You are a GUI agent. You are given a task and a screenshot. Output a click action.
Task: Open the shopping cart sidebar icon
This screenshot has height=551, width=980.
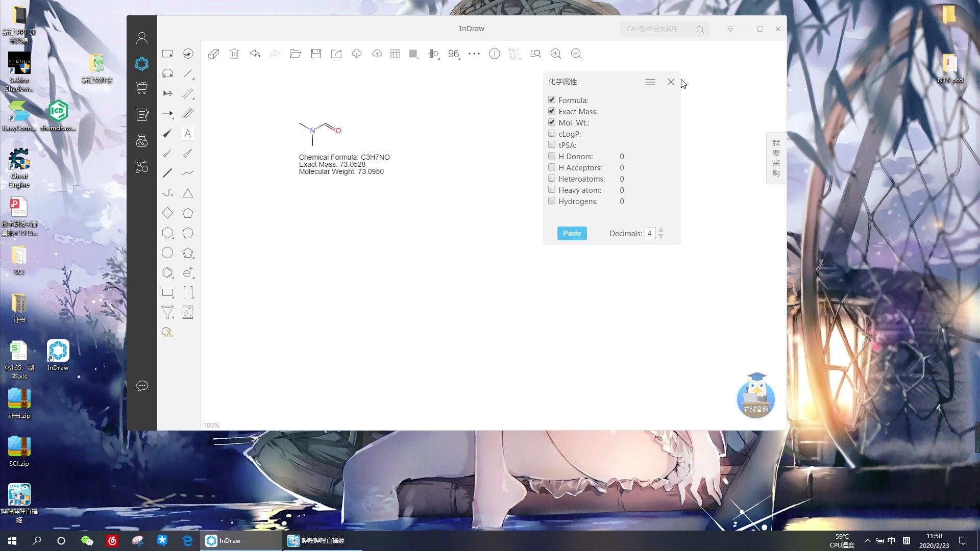[x=142, y=88]
